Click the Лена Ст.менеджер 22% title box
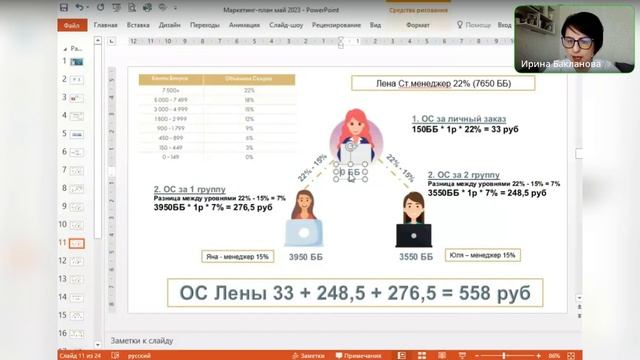This screenshot has height=360, width=640. tap(443, 83)
